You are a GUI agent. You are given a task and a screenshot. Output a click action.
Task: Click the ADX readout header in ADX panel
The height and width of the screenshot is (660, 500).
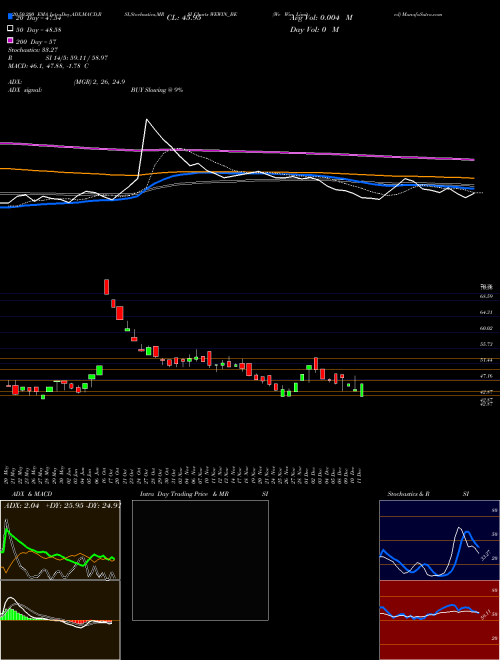click(62, 506)
